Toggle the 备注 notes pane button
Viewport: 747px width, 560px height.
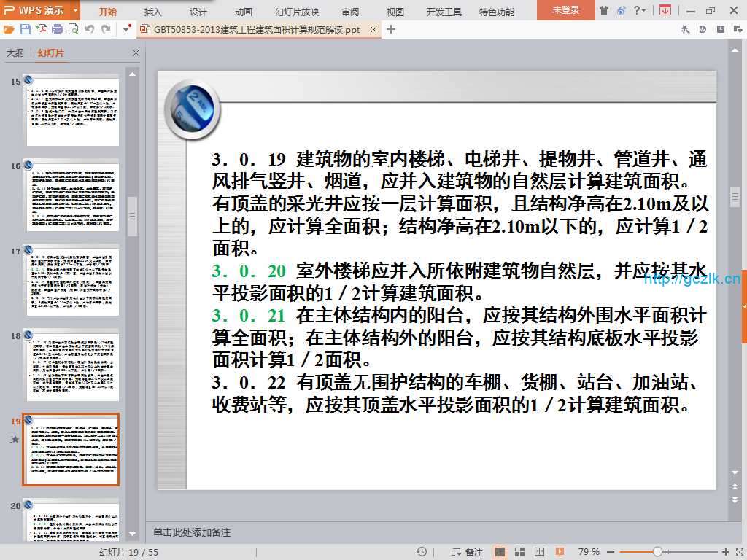468,552
